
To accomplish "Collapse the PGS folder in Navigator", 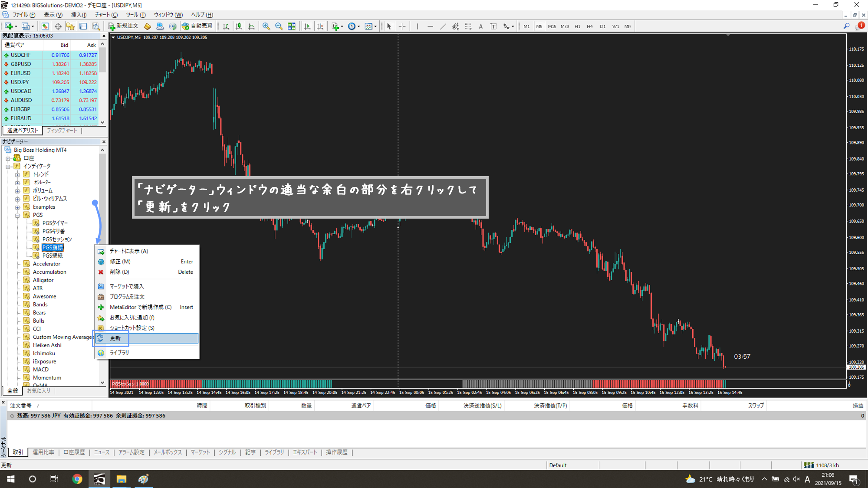I will (17, 215).
